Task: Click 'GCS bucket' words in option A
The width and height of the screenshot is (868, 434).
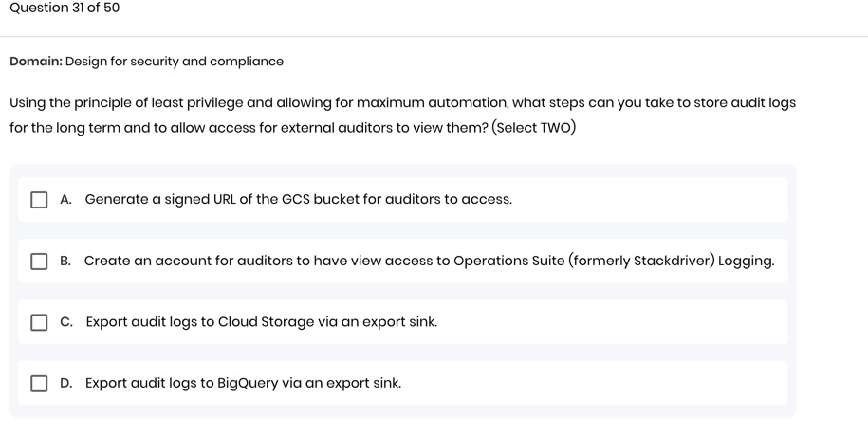Action: point(321,200)
